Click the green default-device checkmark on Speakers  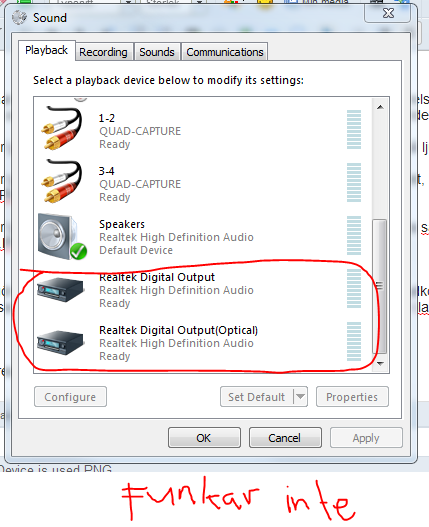[x=79, y=251]
